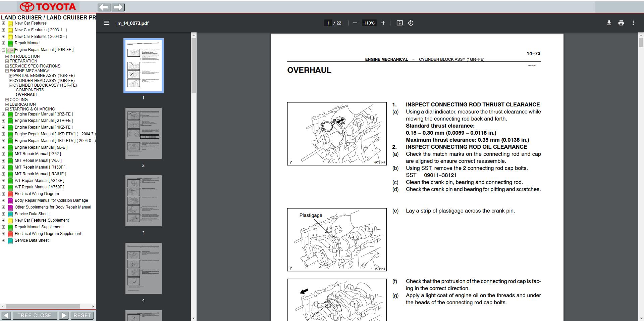Click the Engine Repair Manual 3RZ-FE book icon
This screenshot has width=644, height=321.
[x=10, y=114]
